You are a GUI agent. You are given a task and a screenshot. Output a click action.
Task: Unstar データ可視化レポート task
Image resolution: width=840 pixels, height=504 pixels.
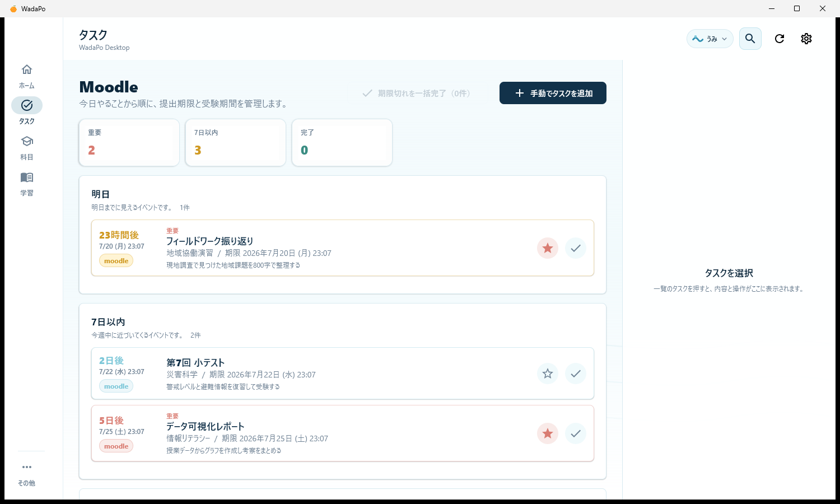(548, 433)
